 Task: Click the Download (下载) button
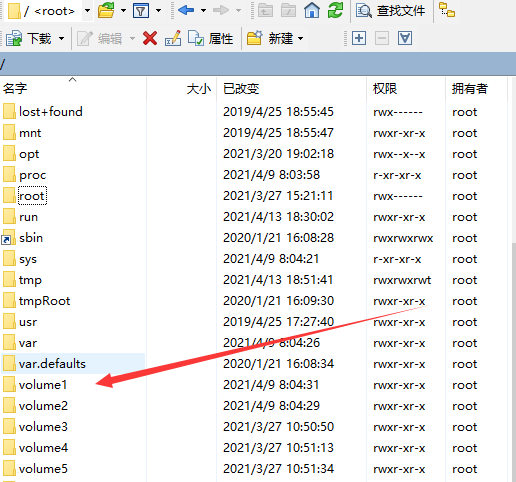coord(29,39)
